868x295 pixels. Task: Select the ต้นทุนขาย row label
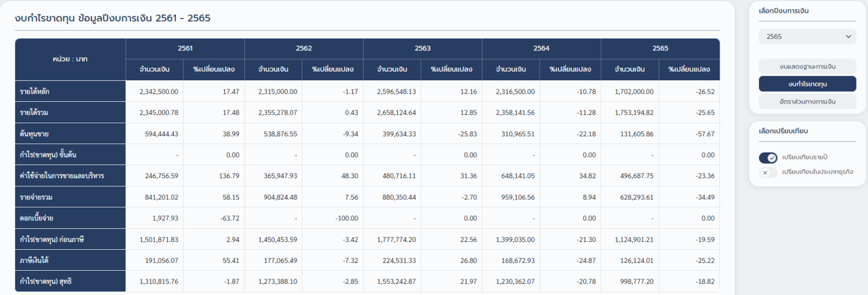(x=35, y=134)
